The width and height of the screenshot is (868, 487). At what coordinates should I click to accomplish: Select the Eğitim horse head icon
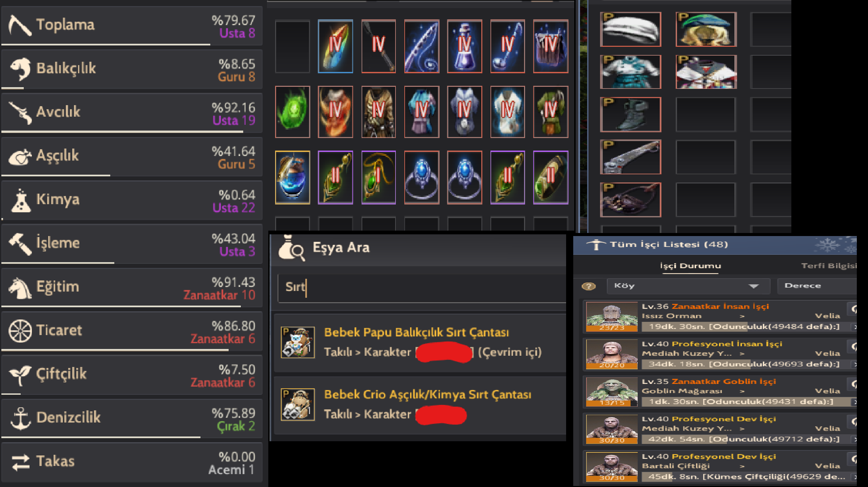(x=20, y=288)
